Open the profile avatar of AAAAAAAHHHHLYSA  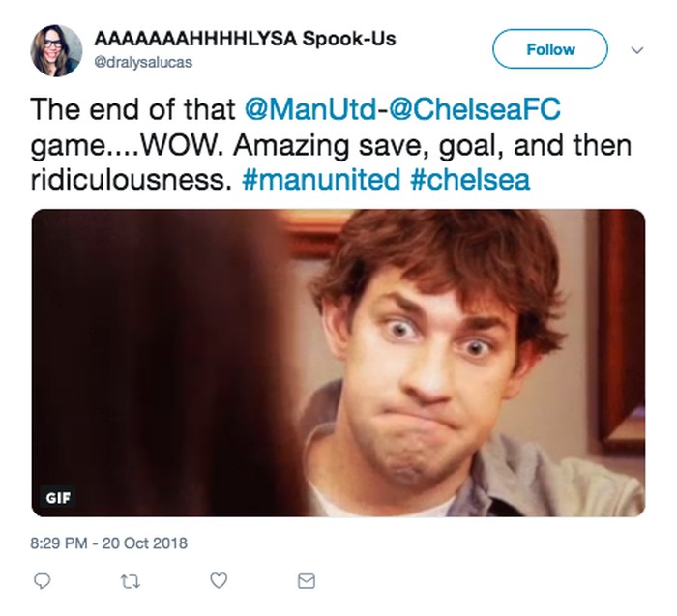[55, 50]
